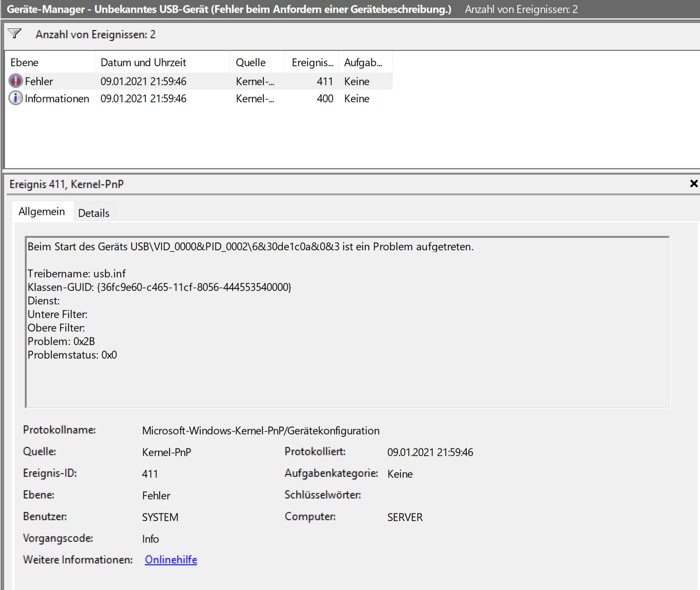700x590 pixels.
Task: Click the Quelle value Kernel-PnP
Action: pos(167,452)
